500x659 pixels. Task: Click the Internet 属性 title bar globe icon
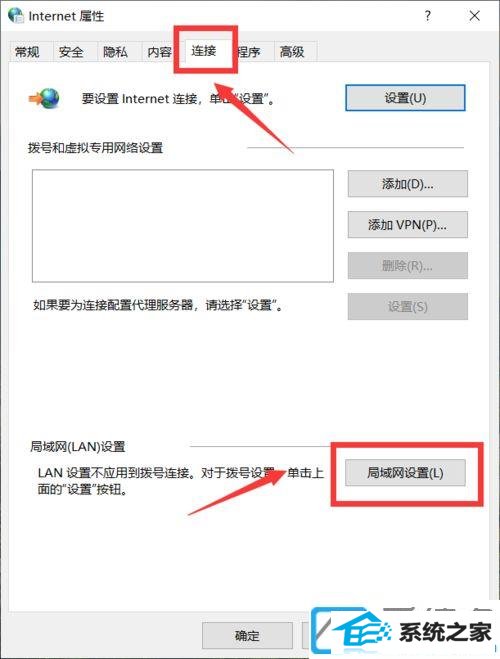click(x=16, y=15)
